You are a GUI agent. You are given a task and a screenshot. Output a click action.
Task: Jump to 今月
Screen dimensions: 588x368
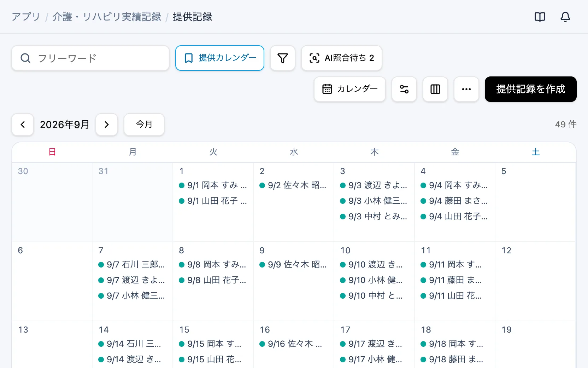click(144, 125)
